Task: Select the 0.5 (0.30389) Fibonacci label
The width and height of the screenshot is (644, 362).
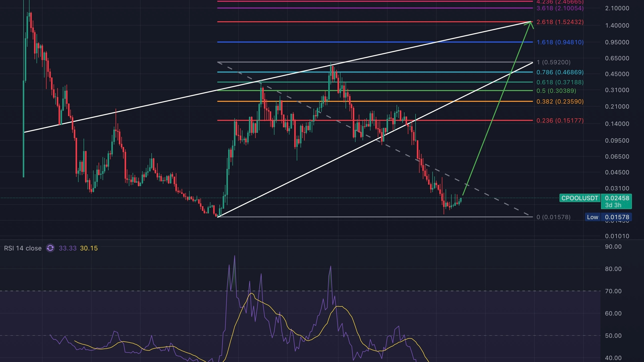Action: [556, 91]
